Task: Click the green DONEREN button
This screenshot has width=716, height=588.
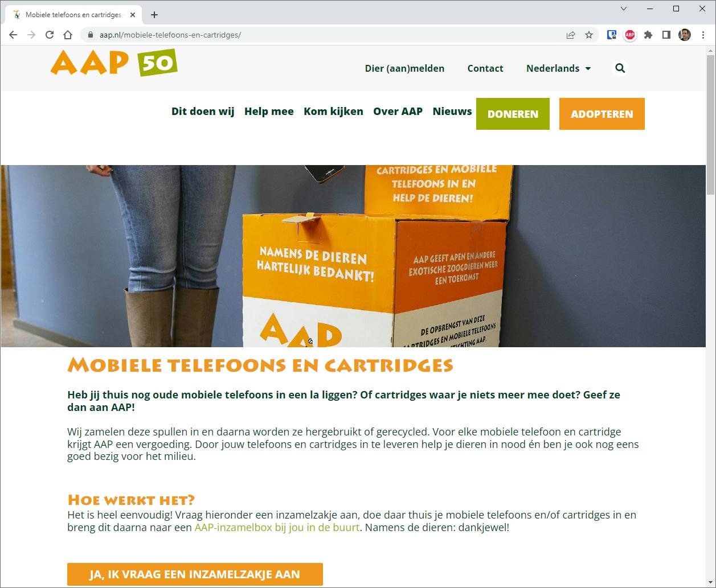Action: pyautogui.click(x=513, y=114)
